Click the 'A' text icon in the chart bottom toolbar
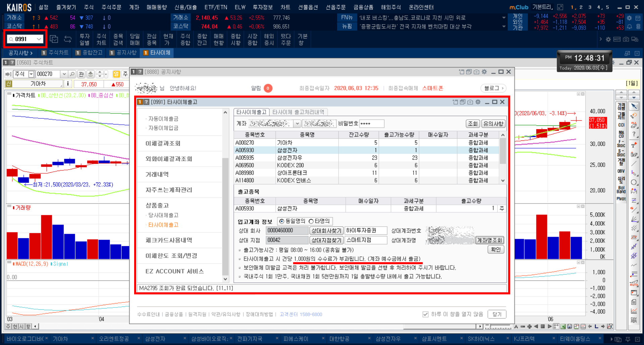The width and height of the screenshot is (644, 345). (516, 327)
